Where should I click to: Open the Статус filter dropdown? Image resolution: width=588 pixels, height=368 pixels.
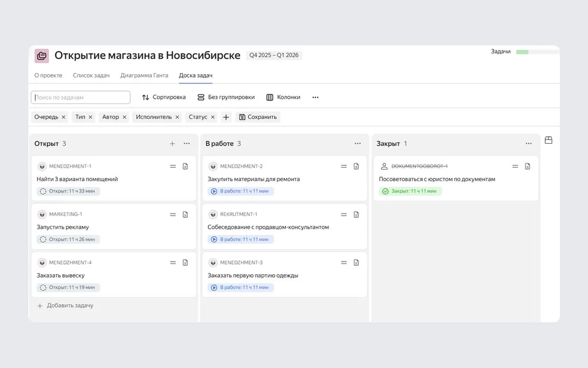pos(198,117)
